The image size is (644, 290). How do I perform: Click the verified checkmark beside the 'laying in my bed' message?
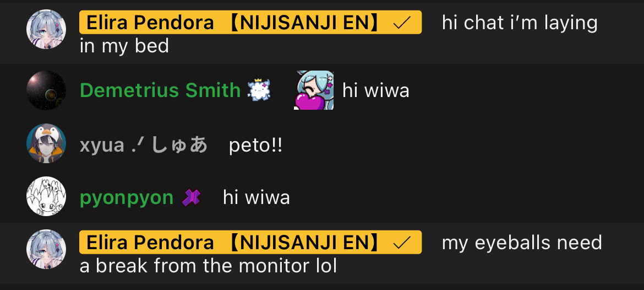tap(402, 23)
